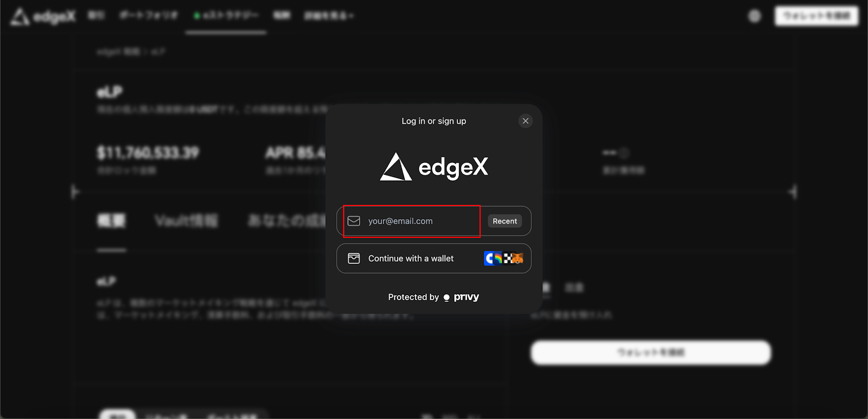Click the edgeX triangle logo in dialog
The image size is (868, 419).
(x=395, y=167)
